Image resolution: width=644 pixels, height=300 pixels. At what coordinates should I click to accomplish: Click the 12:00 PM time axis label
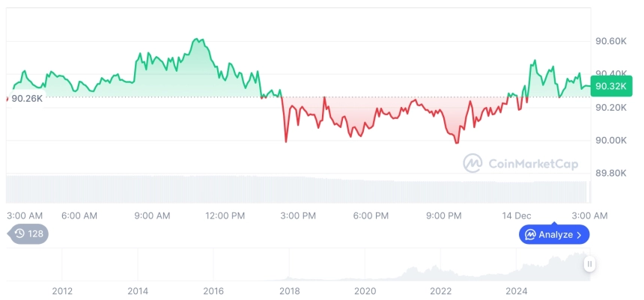pos(225,215)
